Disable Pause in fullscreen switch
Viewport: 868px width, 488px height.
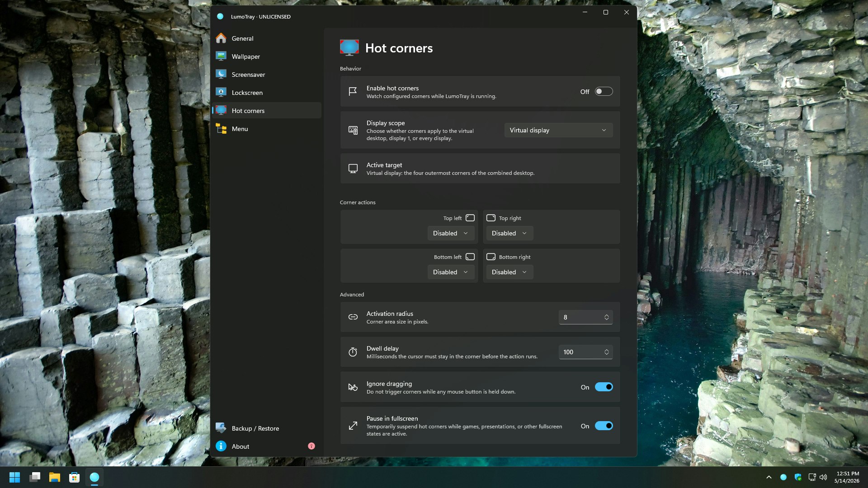604,426
